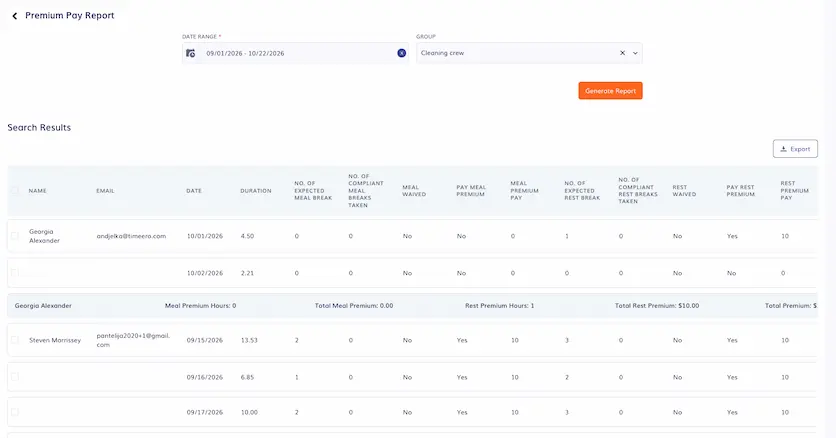The height and width of the screenshot is (438, 836).
Task: Click the 6.85 duration value
Action: point(247,377)
